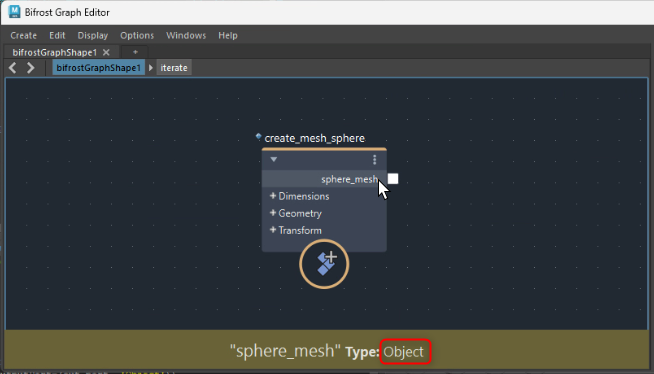The image size is (654, 374).
Task: Navigate back with left arrow
Action: point(13,68)
